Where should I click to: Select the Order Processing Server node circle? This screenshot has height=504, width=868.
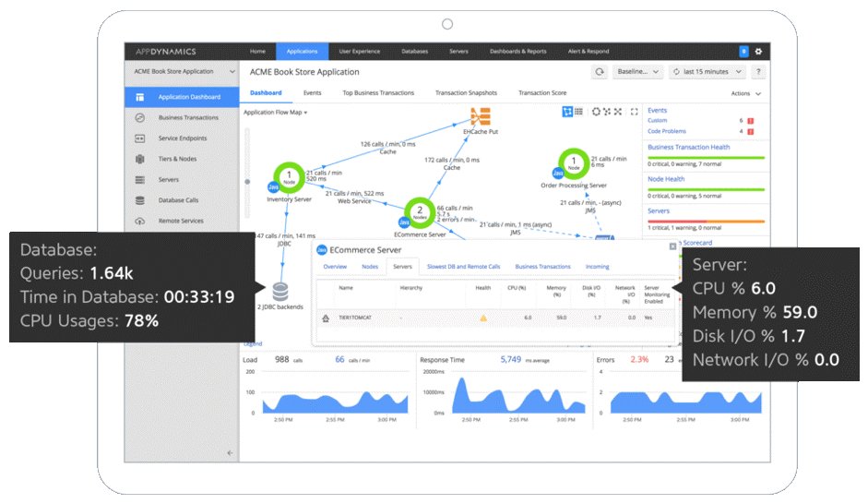(574, 162)
